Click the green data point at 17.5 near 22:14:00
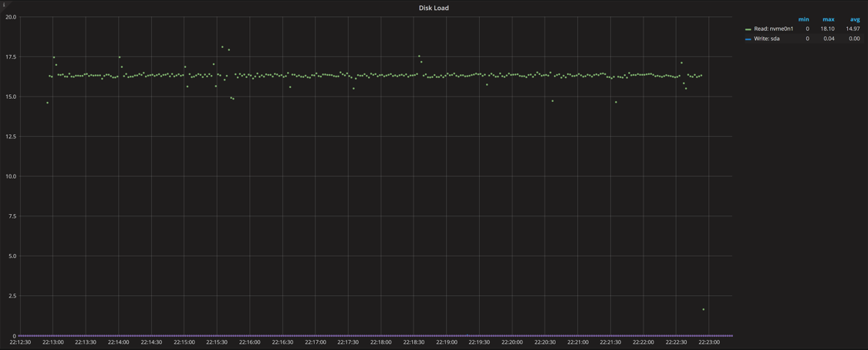The image size is (868, 350). point(120,57)
